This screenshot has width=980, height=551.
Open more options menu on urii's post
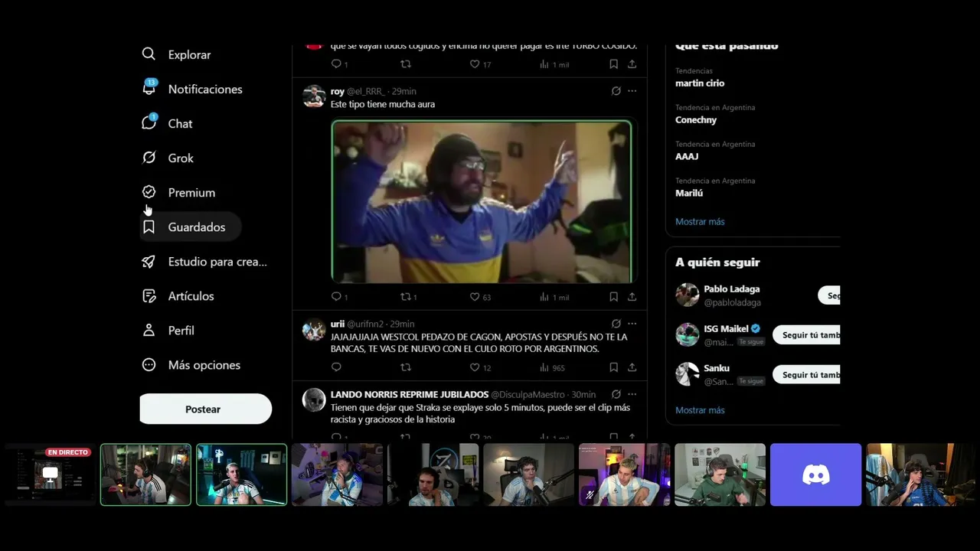(632, 324)
